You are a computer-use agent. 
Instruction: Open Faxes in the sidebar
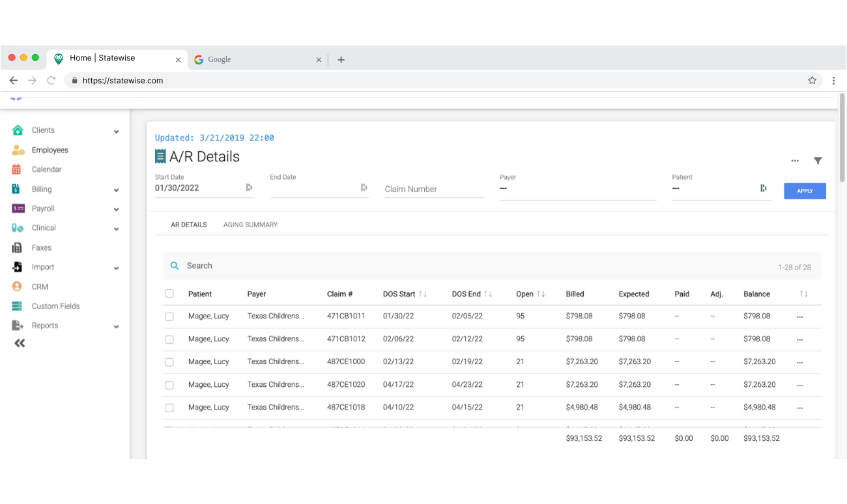point(42,247)
